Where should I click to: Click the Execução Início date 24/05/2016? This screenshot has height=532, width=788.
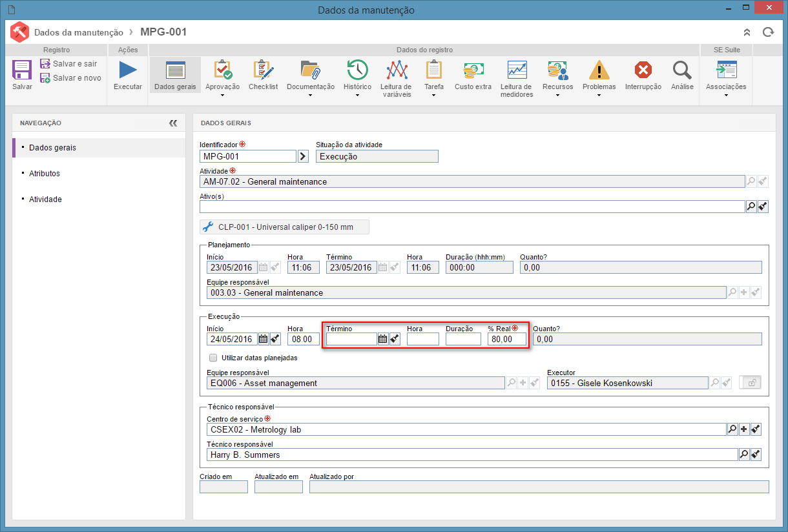[232, 339]
